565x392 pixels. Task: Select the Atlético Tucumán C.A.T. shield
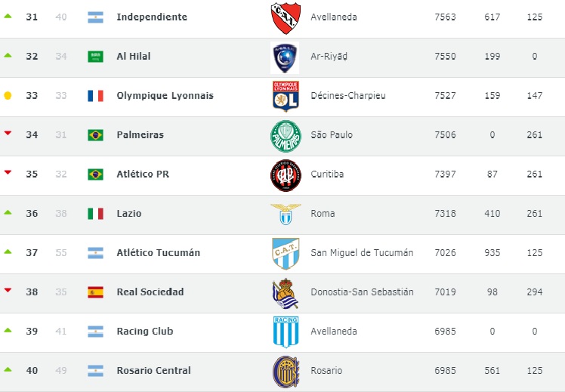(286, 254)
